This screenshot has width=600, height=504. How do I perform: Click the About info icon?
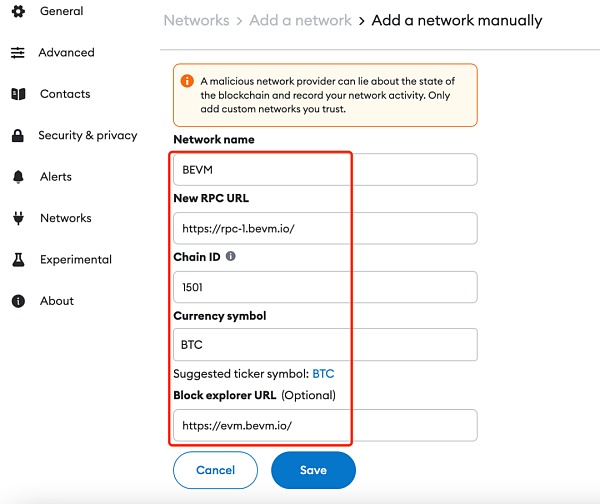(x=17, y=301)
